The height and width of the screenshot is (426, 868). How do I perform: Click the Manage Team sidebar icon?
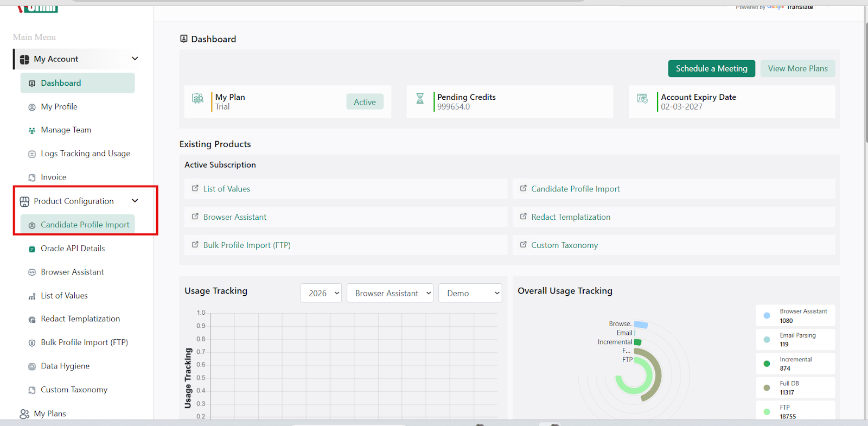pos(32,130)
